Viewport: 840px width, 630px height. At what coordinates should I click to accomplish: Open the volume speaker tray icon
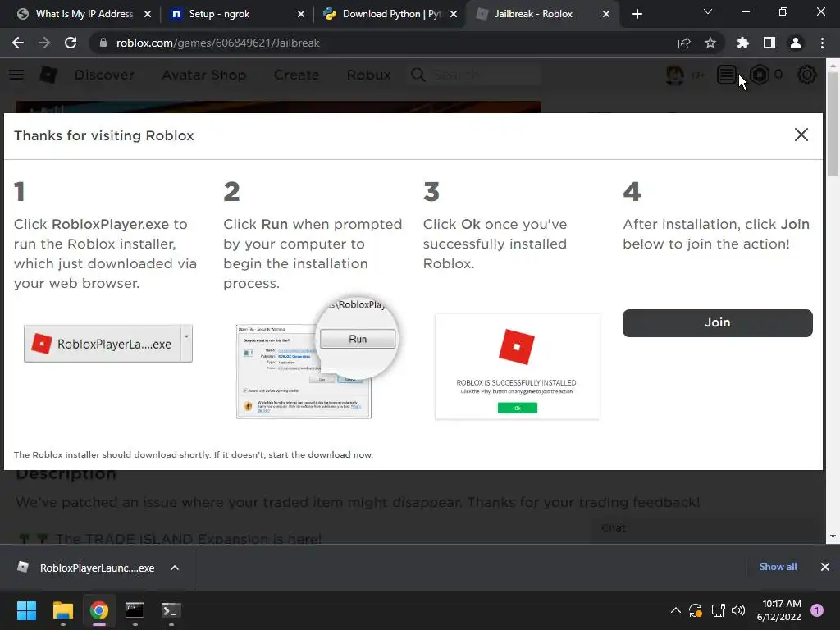[x=738, y=610]
